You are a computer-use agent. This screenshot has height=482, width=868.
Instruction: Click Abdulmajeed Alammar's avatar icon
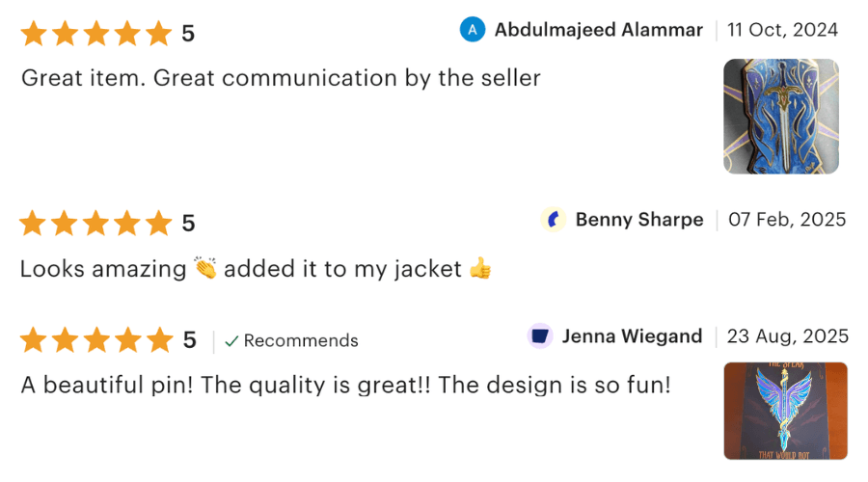click(x=472, y=30)
